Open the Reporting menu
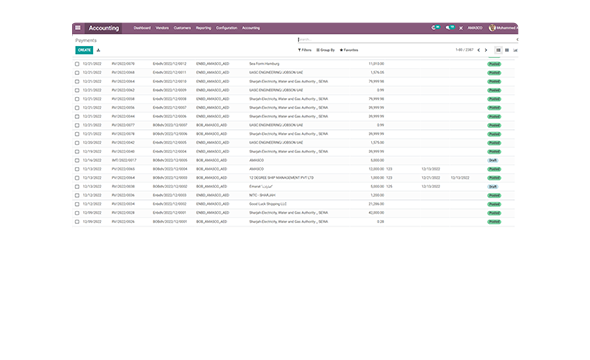590x360 pixels. coord(203,28)
